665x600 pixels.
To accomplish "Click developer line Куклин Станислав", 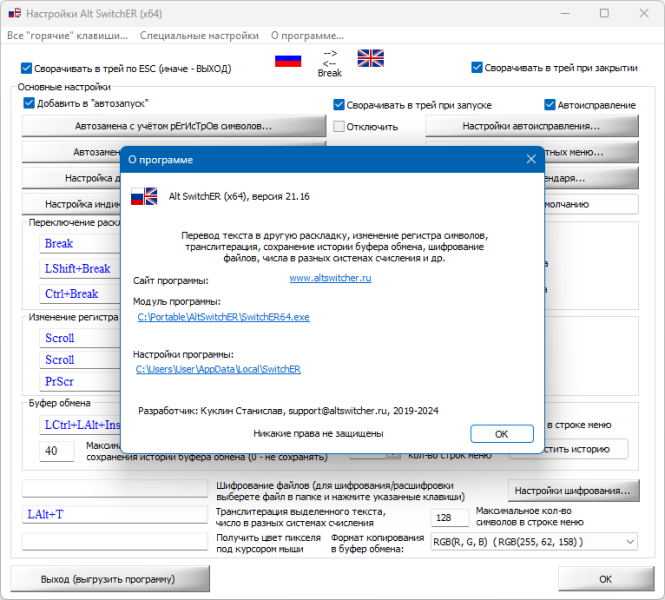I will [x=288, y=410].
